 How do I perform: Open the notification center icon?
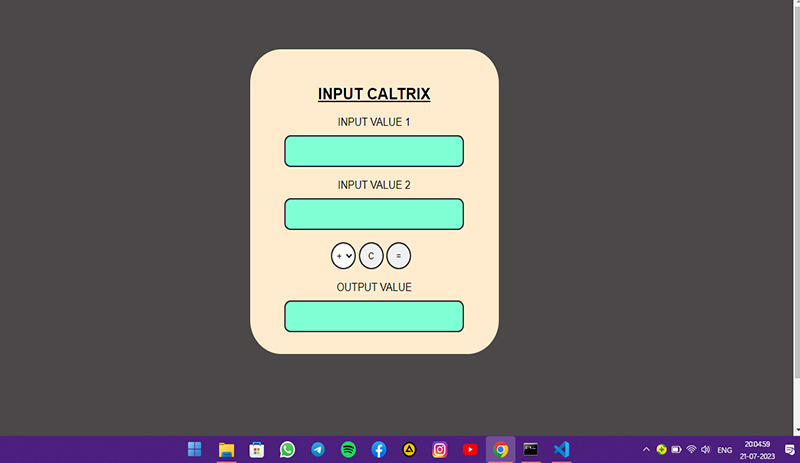click(789, 449)
